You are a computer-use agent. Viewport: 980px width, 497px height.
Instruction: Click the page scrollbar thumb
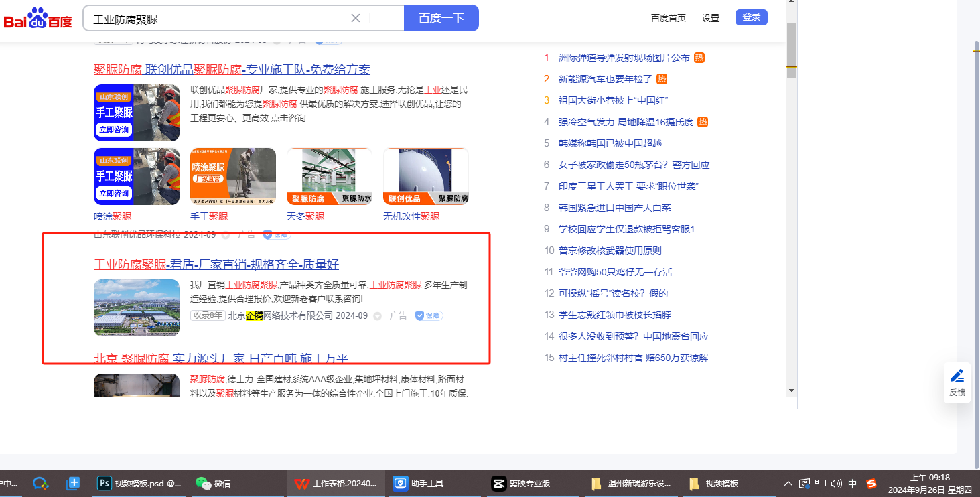791,50
